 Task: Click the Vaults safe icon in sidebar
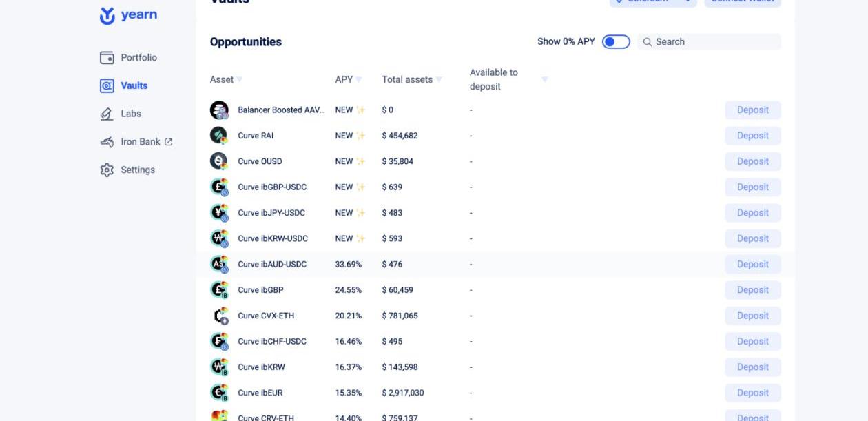coord(107,86)
